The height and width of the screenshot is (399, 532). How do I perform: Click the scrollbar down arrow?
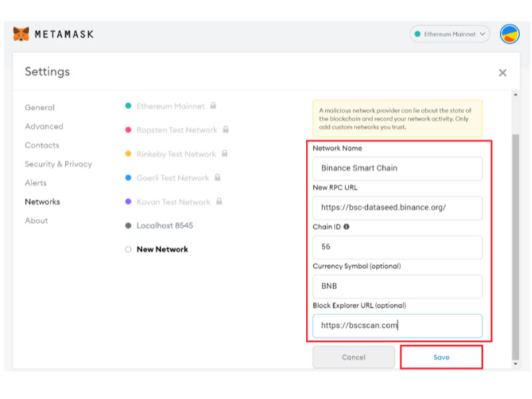[x=515, y=364]
